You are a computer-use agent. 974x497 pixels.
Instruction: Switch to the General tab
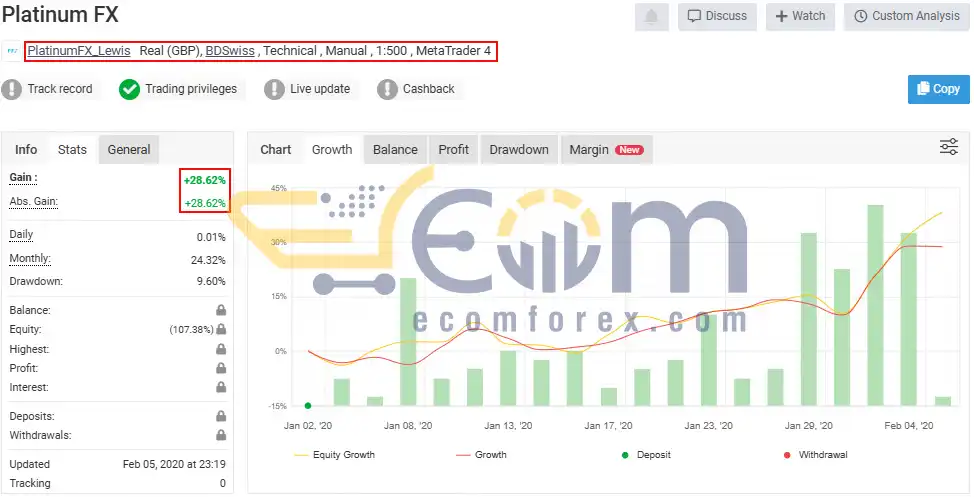(x=129, y=150)
